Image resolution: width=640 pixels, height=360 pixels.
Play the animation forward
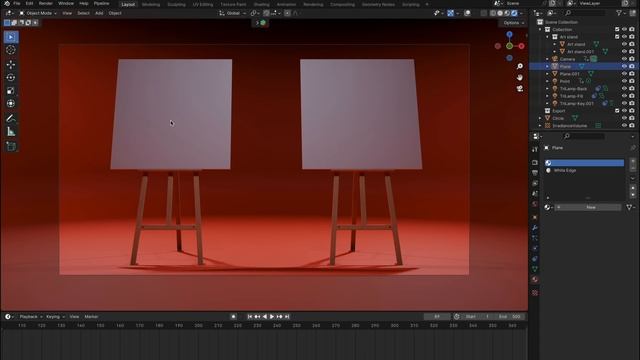pos(272,317)
